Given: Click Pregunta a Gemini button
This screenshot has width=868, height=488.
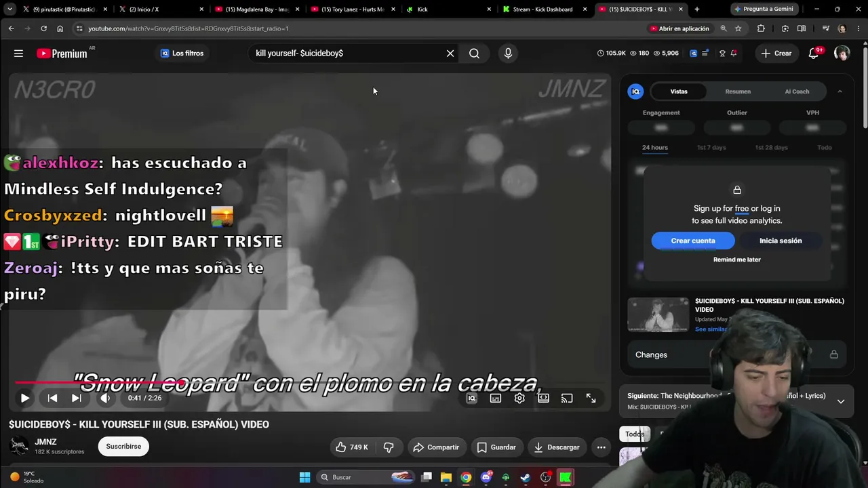Looking at the screenshot, I should pos(764,9).
